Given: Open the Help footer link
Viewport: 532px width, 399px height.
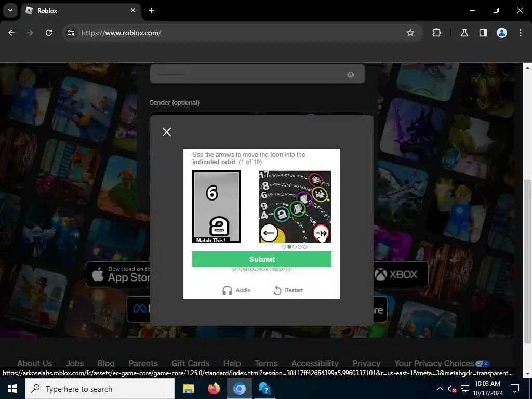Looking at the screenshot, I should coord(232,363).
